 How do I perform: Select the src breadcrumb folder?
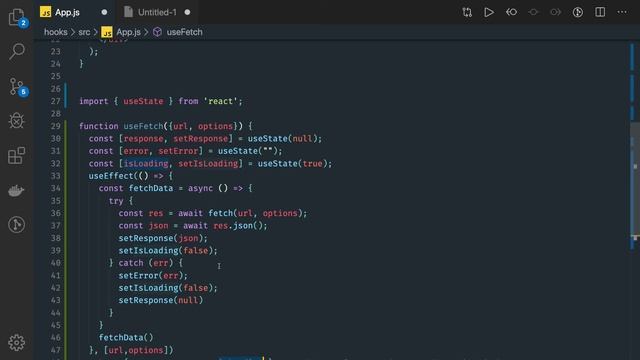(84, 32)
